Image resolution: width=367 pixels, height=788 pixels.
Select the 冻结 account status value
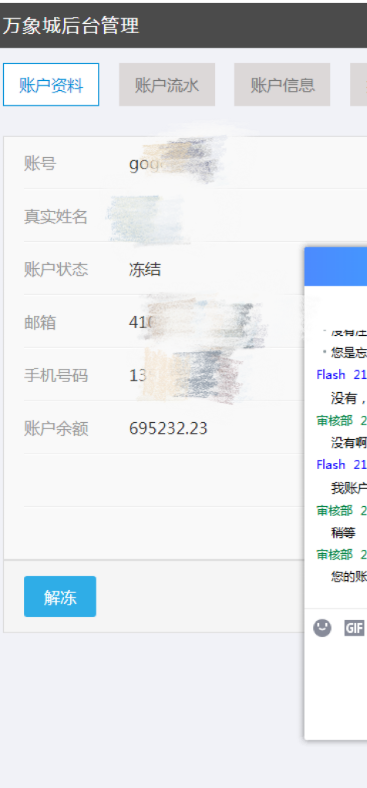click(145, 270)
